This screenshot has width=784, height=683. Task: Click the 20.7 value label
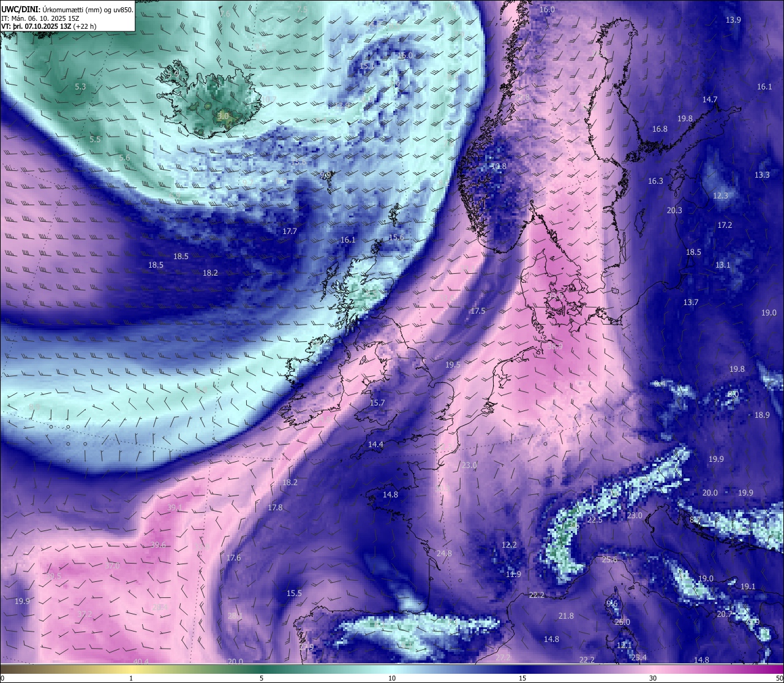725,614
